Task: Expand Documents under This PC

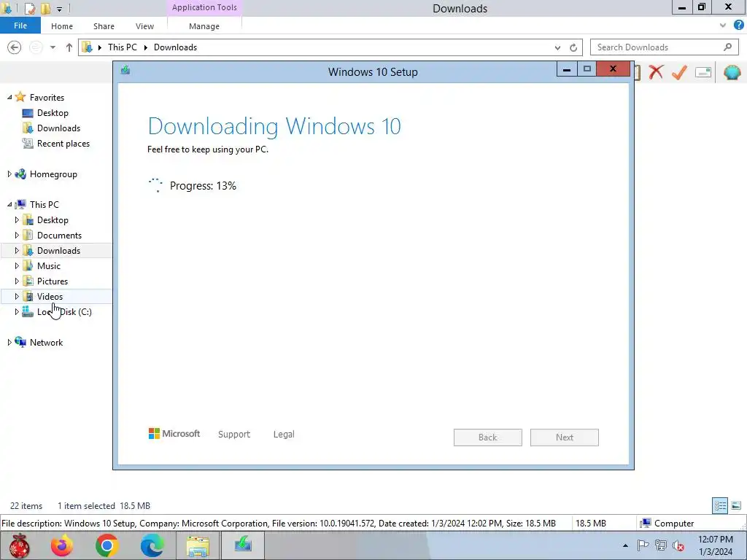Action: point(17,236)
